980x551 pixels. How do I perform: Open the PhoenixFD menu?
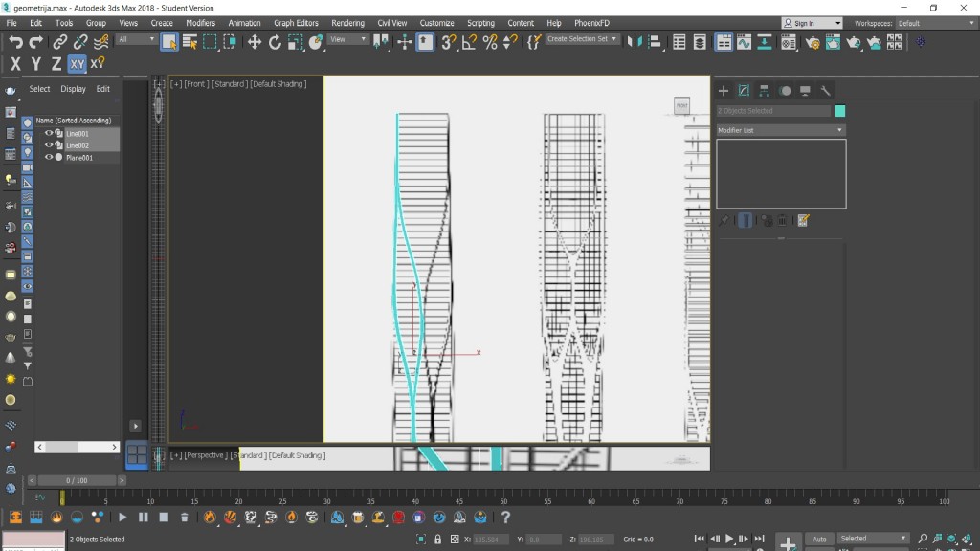pyautogui.click(x=591, y=23)
